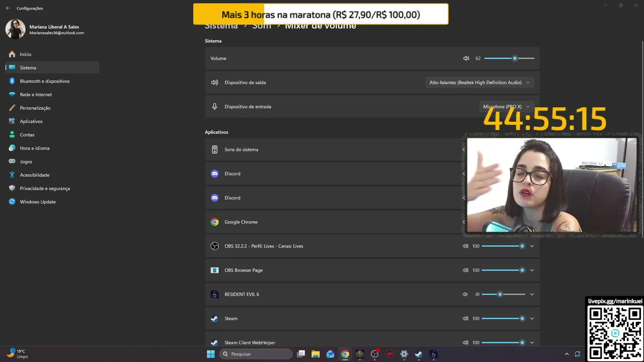Open Rede e Internet settings

coord(52,95)
